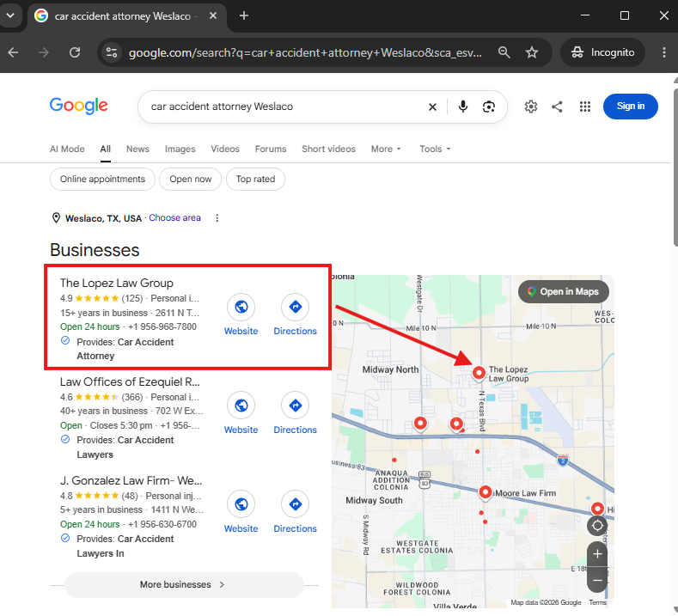Get Directions to J. Gonzalez Law Firm
Screen dimensions: 678x616
pyautogui.click(x=295, y=512)
